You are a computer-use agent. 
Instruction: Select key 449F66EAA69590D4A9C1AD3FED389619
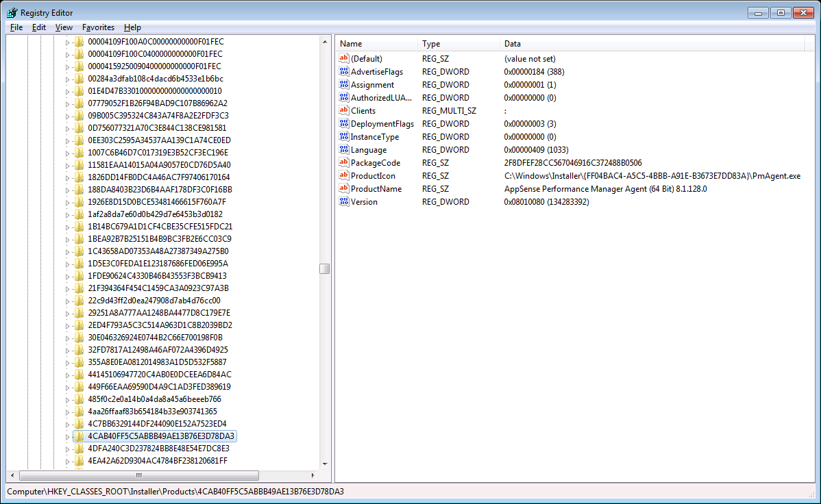click(x=159, y=387)
